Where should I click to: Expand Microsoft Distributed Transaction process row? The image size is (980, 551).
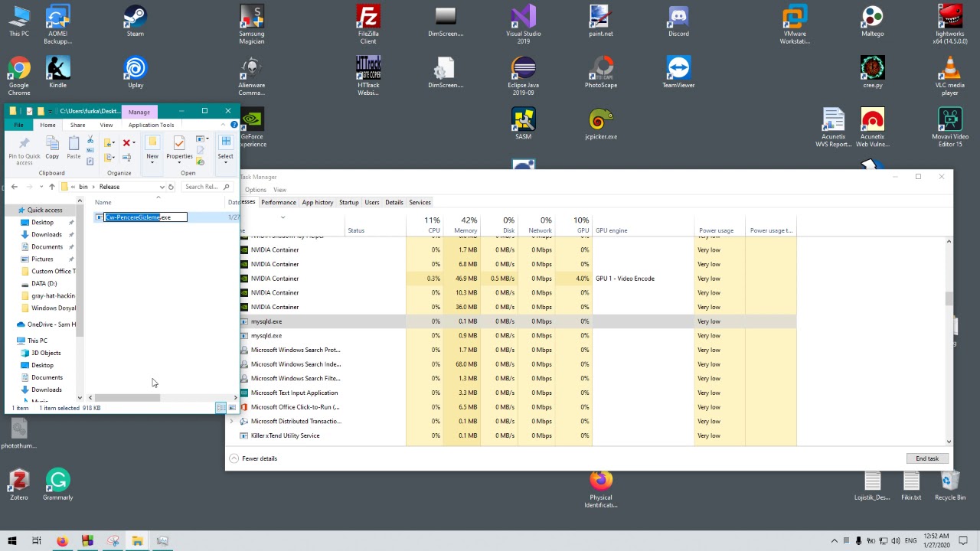point(232,422)
